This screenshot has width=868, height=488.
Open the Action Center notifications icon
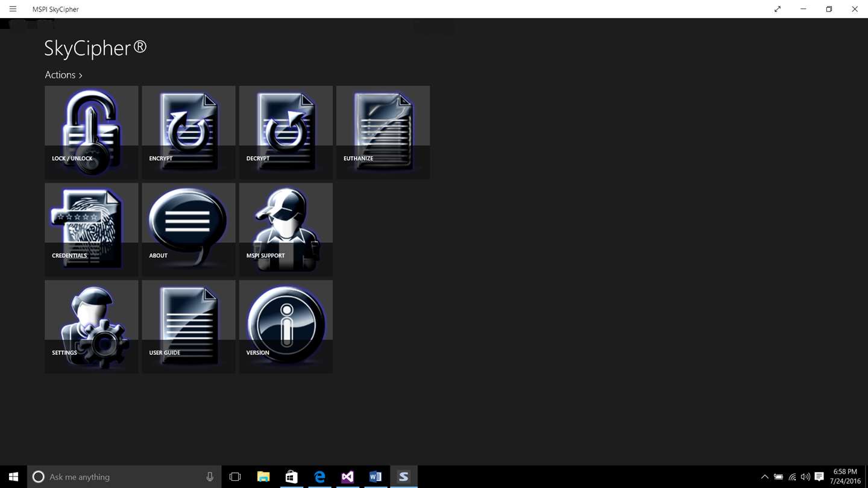(819, 477)
